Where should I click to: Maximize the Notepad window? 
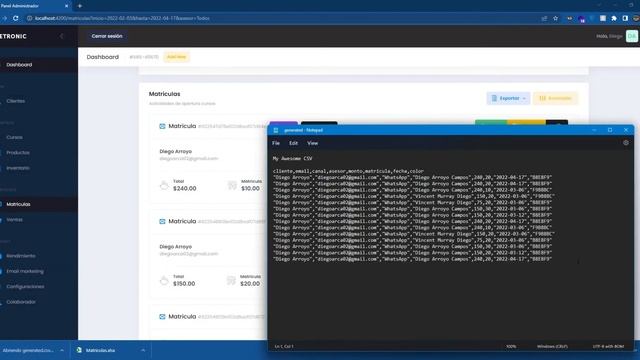pos(610,130)
